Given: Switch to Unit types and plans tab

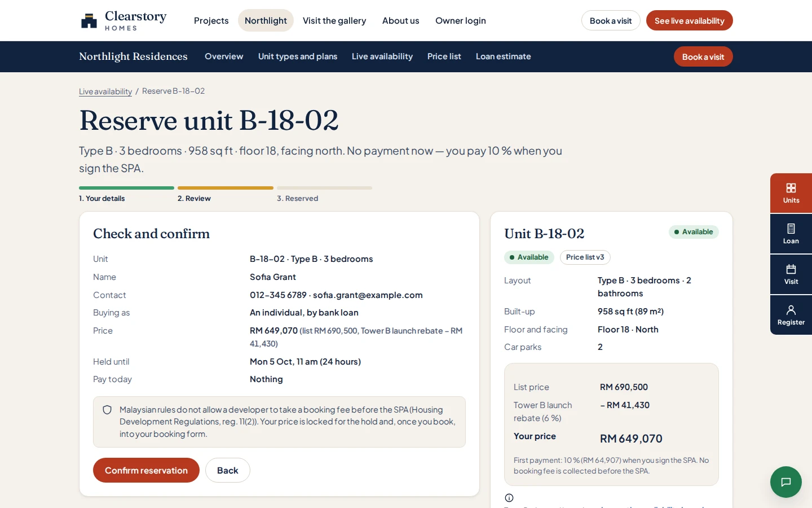Looking at the screenshot, I should tap(298, 56).
